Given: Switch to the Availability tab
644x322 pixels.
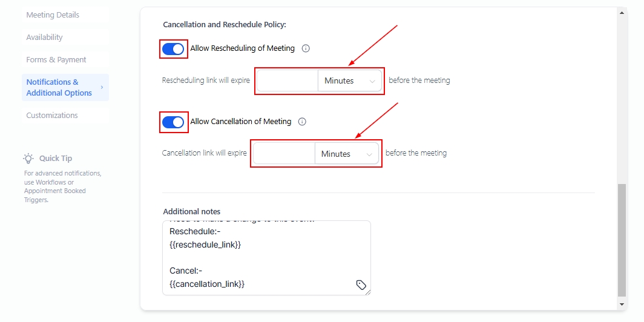Looking at the screenshot, I should pos(44,38).
